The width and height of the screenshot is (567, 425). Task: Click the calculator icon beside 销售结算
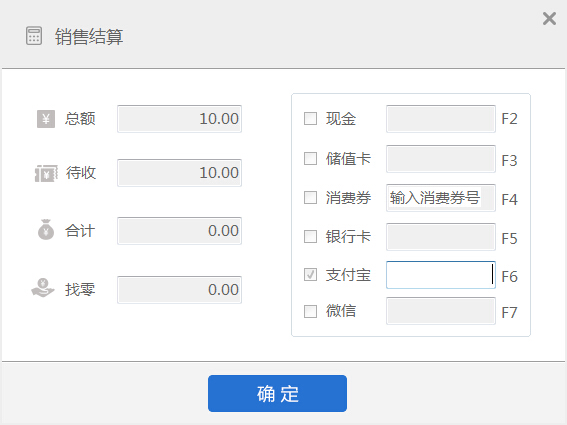[34, 36]
